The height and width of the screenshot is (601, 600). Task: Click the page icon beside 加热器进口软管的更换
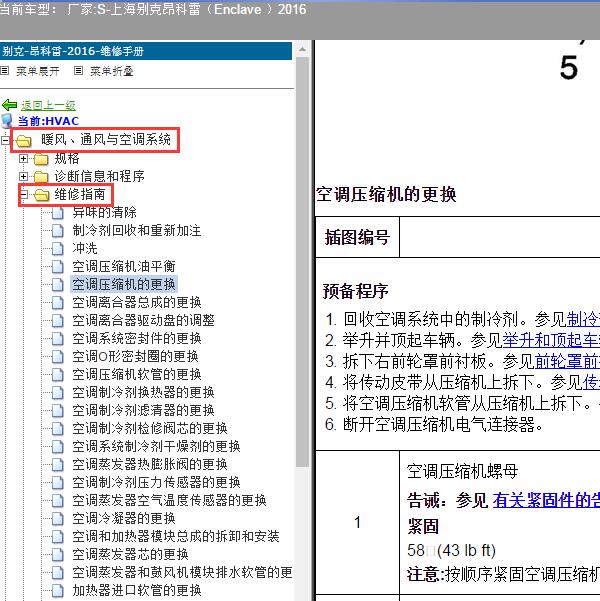point(58,591)
